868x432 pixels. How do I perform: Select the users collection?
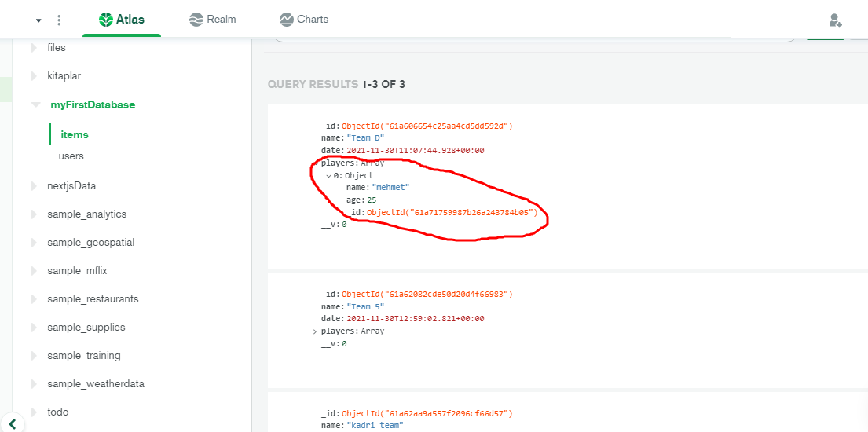click(71, 156)
